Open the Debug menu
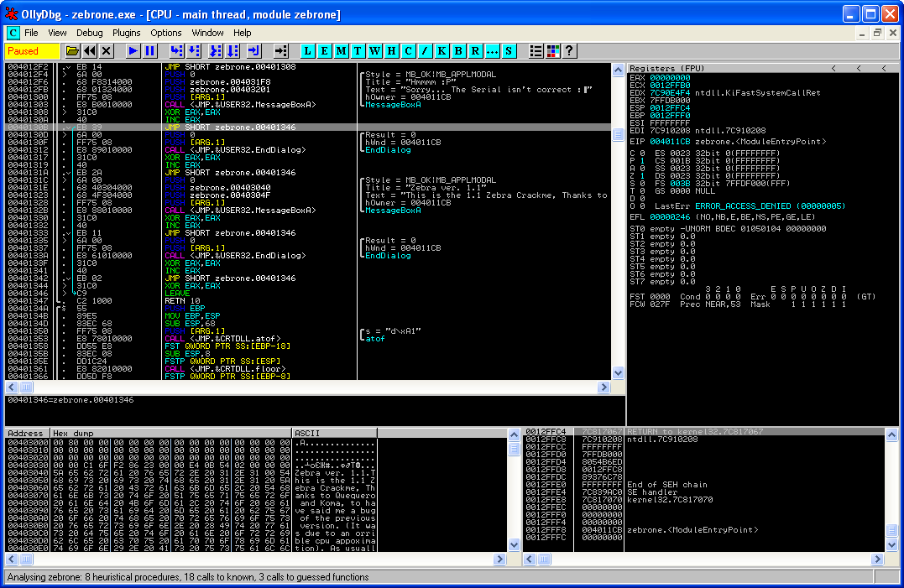 pos(89,33)
